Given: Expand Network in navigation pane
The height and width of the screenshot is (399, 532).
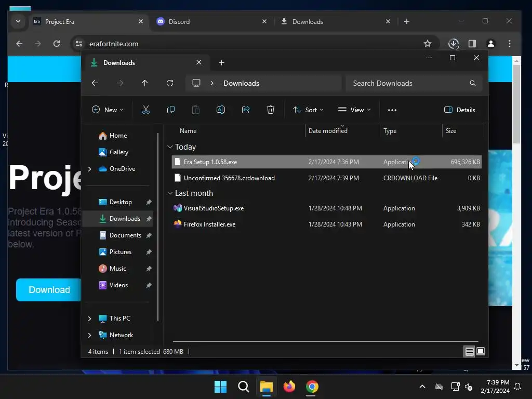Looking at the screenshot, I should point(89,335).
